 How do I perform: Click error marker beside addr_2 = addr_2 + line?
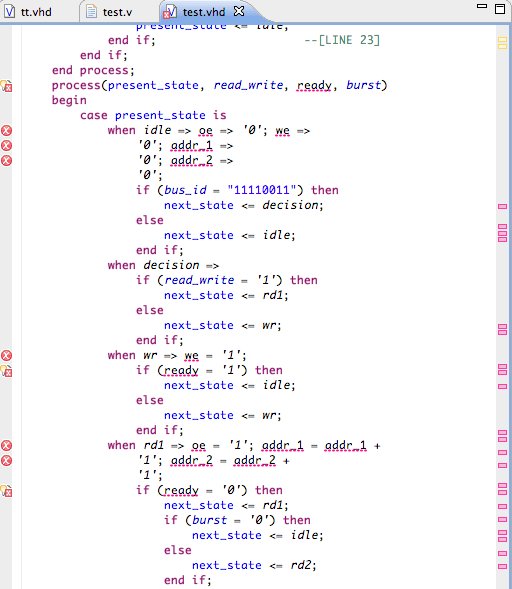click(6, 461)
